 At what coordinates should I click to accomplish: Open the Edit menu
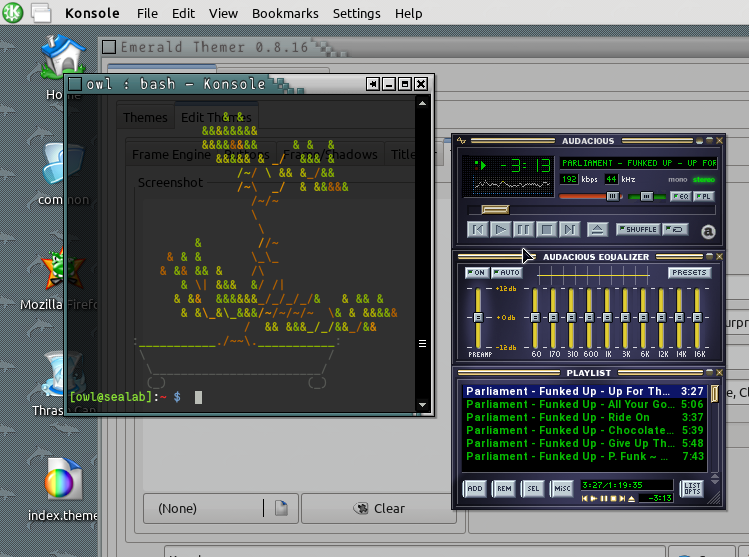(183, 13)
